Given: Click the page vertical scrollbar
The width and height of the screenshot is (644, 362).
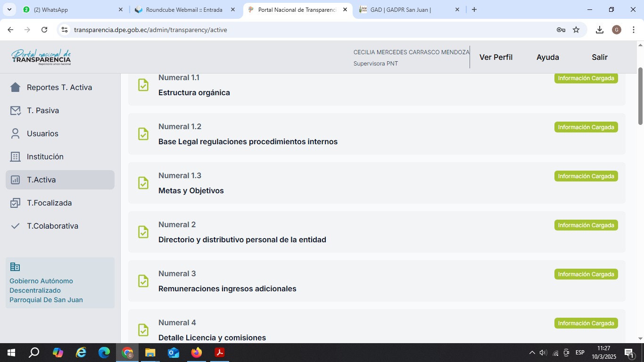Looking at the screenshot, I should pyautogui.click(x=640, y=97).
